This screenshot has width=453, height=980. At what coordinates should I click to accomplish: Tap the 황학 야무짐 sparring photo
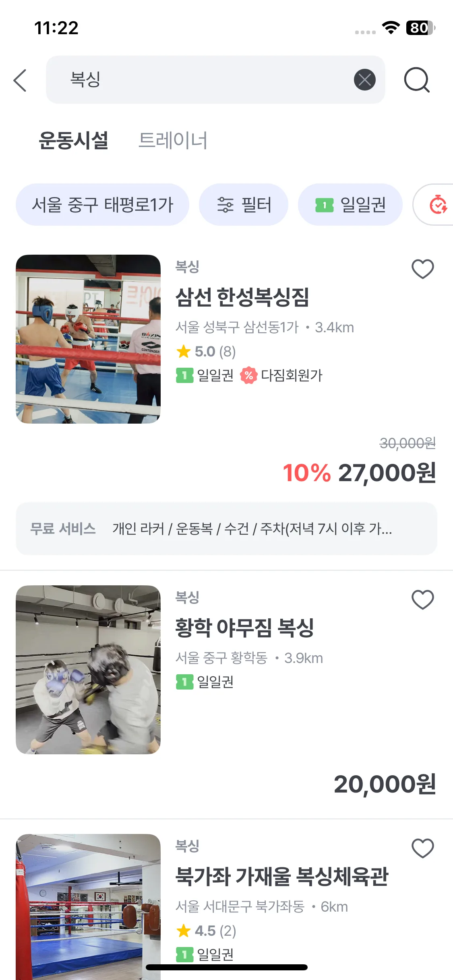(88, 669)
